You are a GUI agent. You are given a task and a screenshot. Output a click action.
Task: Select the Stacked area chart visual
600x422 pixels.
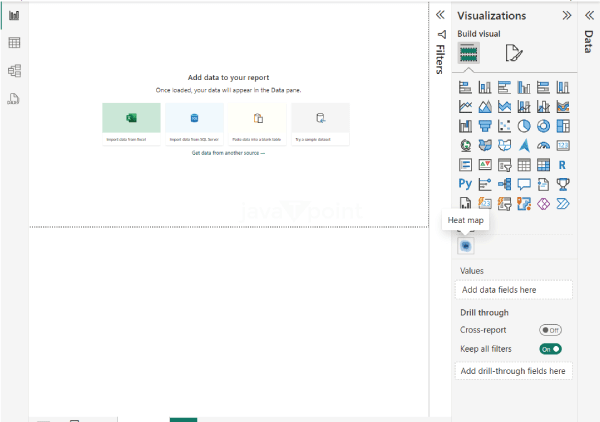click(504, 106)
